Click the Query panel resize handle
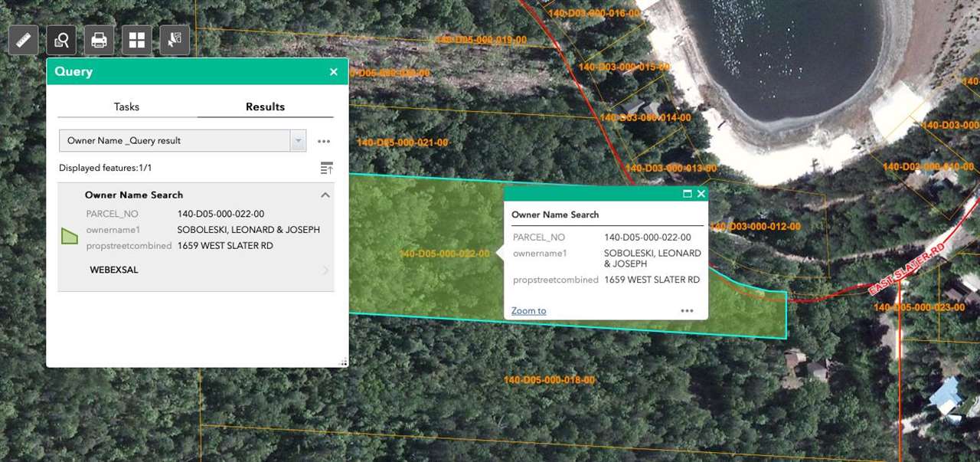 click(343, 362)
